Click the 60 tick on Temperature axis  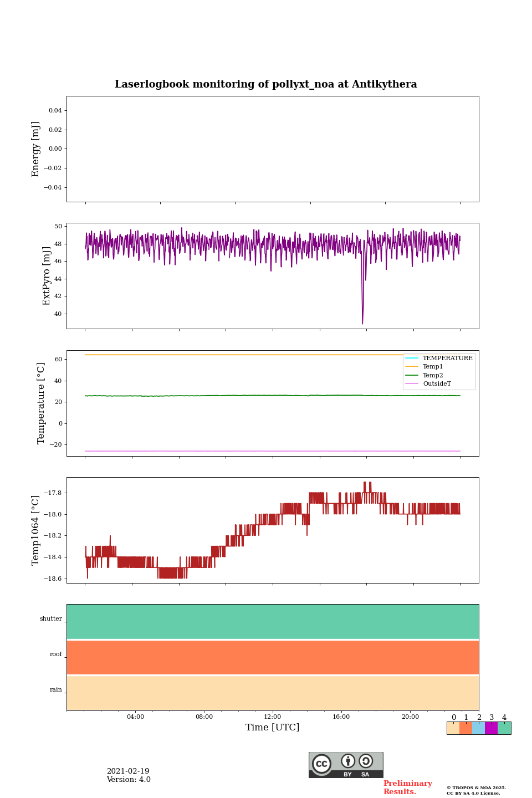point(59,359)
